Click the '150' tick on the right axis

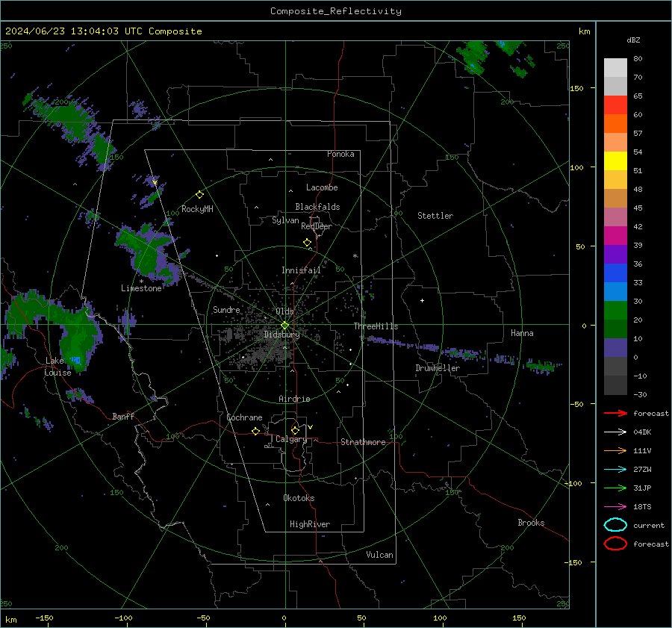coord(576,88)
